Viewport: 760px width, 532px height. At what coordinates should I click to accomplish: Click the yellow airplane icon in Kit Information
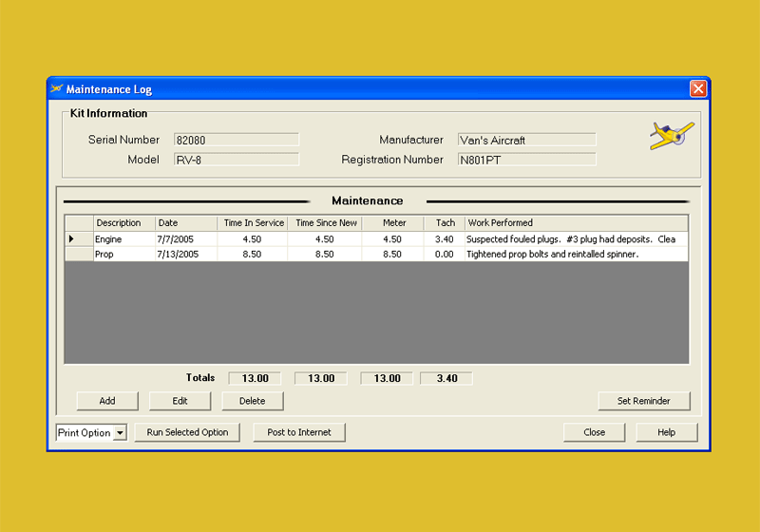pos(671,136)
